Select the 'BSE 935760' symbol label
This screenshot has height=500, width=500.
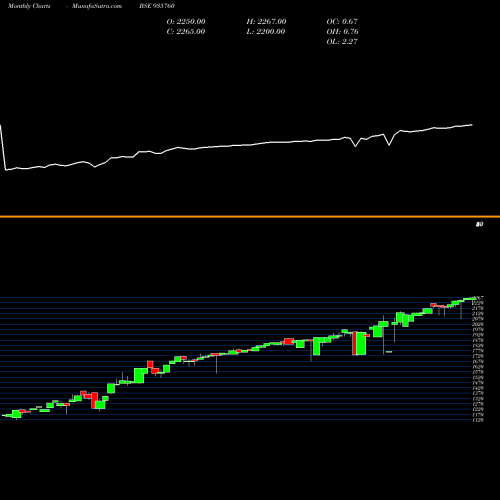pyautogui.click(x=157, y=6)
